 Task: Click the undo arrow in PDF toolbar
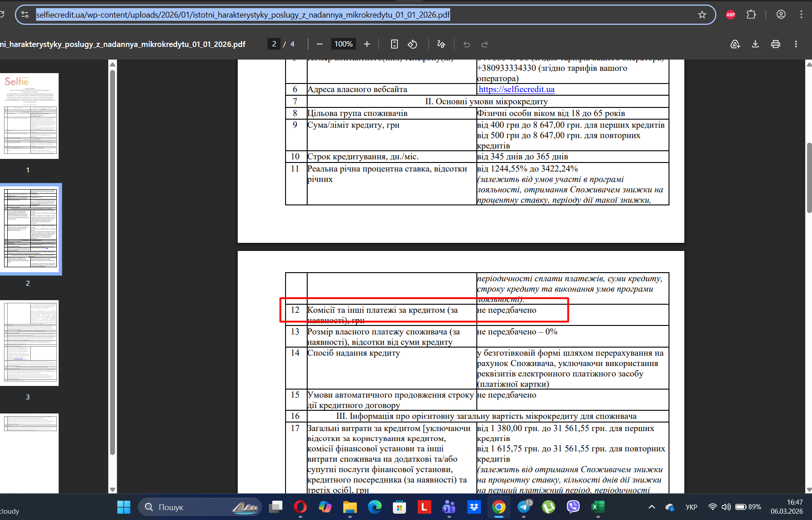pyautogui.click(x=466, y=44)
